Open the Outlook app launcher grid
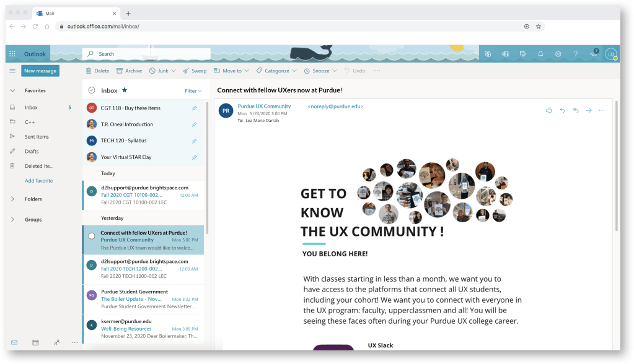634x364 pixels. coord(12,54)
